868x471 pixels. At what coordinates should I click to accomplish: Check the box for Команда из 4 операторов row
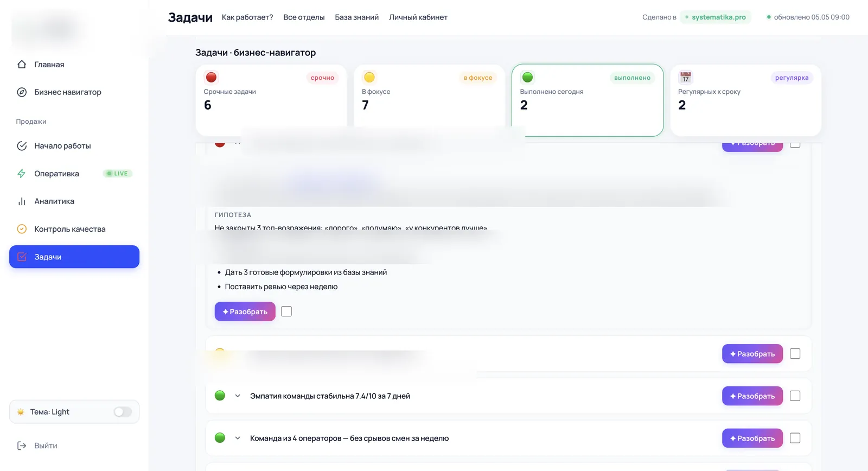[x=795, y=438]
